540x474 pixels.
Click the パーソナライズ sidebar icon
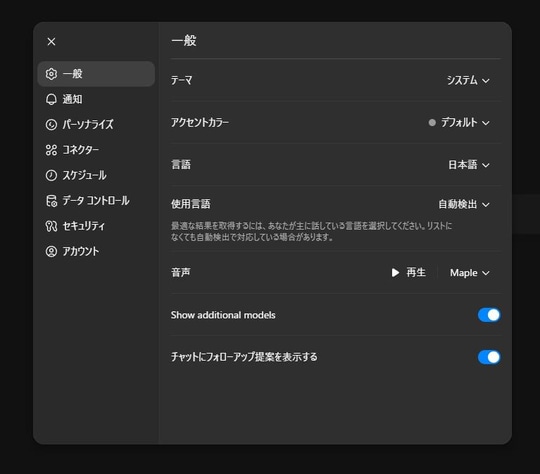[x=51, y=124]
